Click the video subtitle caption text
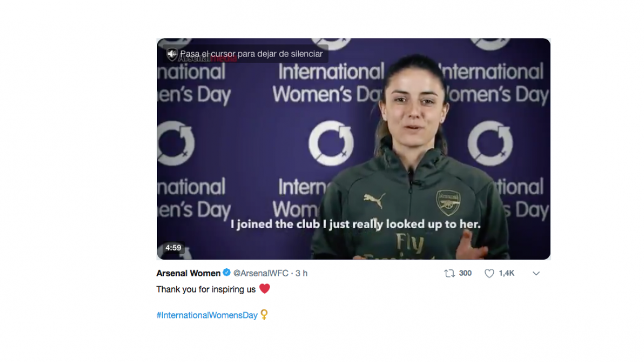This screenshot has width=644, height=362. 355,224
